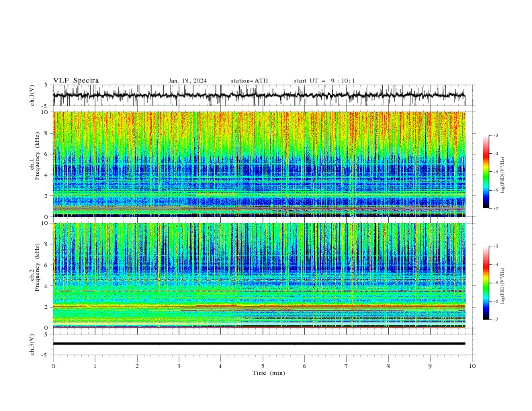Image resolution: width=532 pixels, height=411 pixels.
Task: Click the ch.2 spectrogram color scale bar
Action: [486, 283]
